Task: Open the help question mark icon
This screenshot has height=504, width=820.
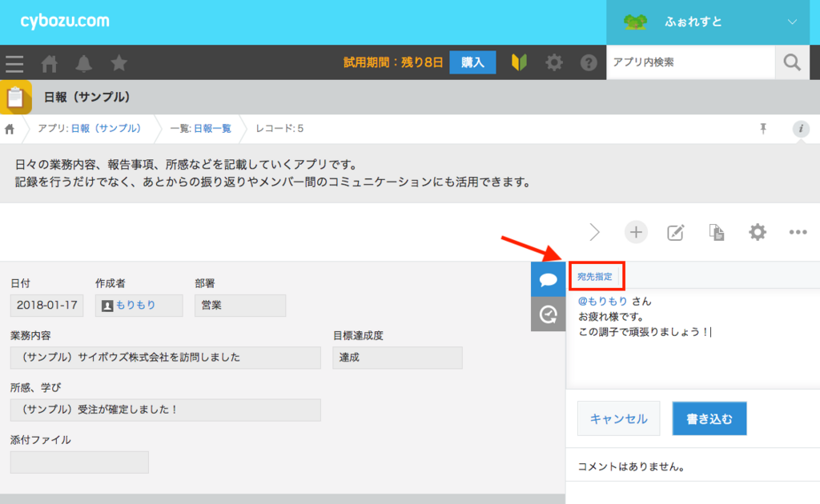Action: [589, 62]
